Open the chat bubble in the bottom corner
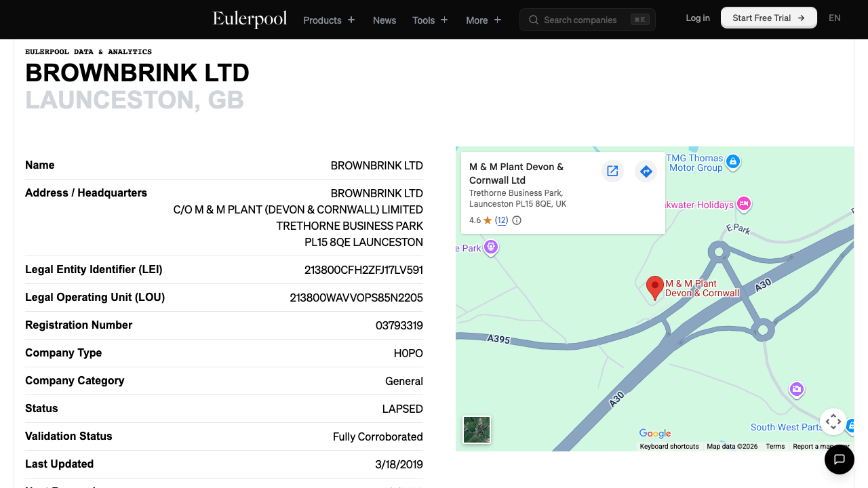 [840, 460]
